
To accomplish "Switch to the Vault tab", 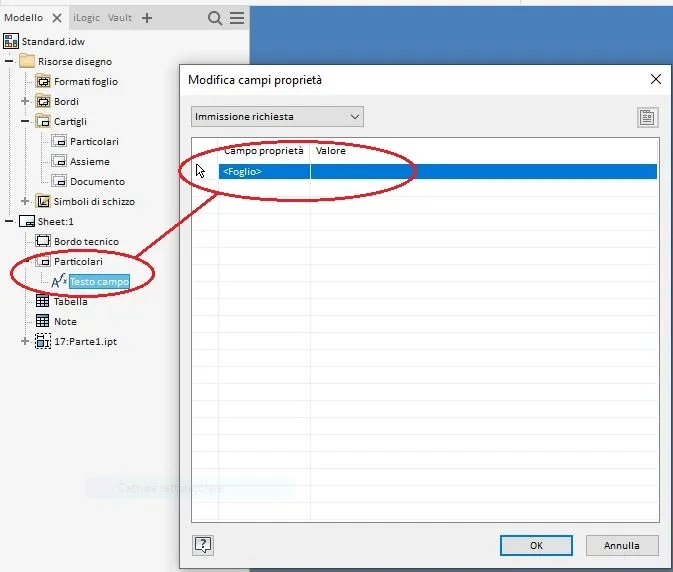I will click(120, 18).
